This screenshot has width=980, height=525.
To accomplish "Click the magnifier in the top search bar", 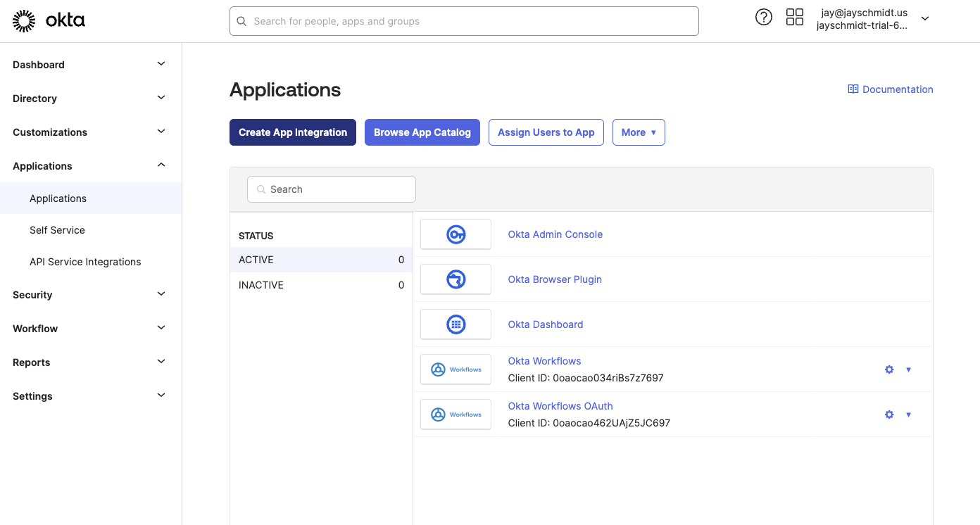I will click(241, 21).
